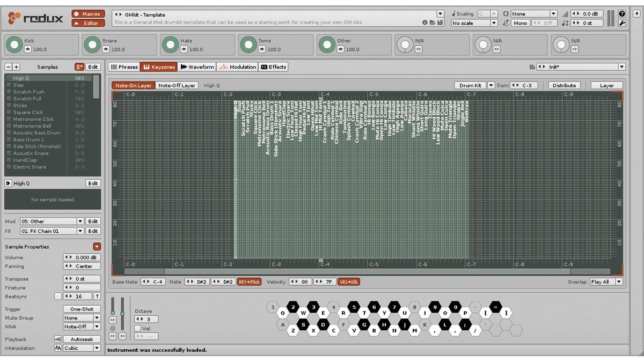Click Edit next to Samples
644x362 pixels.
click(x=93, y=67)
